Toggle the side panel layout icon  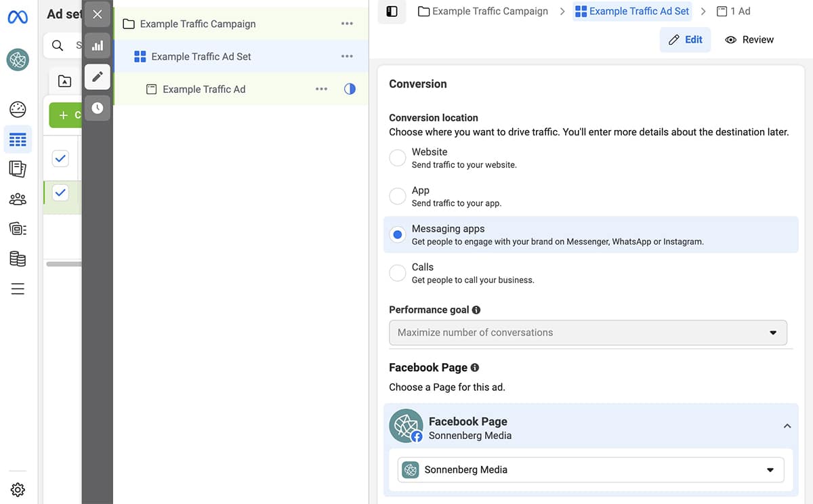tap(392, 11)
